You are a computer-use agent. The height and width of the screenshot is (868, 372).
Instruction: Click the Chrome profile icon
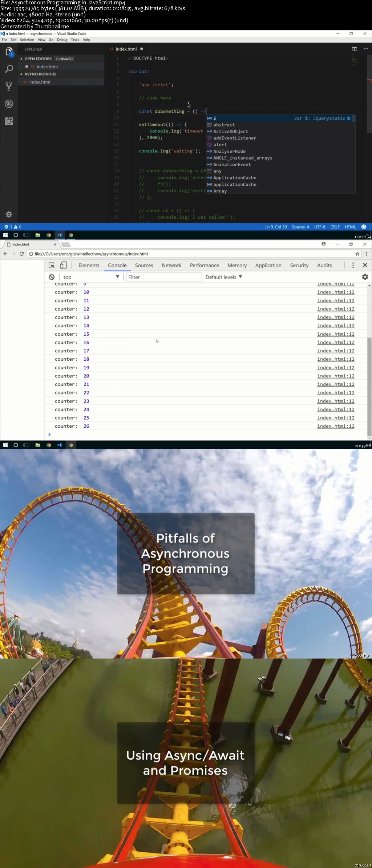(x=323, y=244)
